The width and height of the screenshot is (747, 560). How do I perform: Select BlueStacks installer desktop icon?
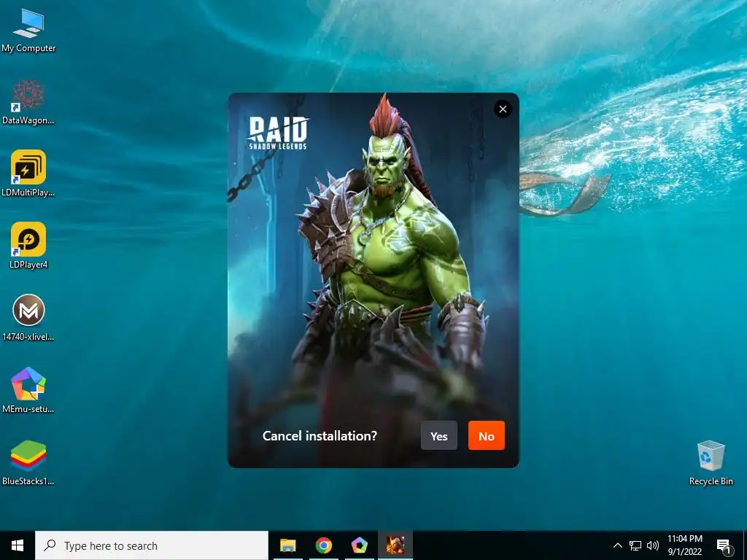(x=28, y=462)
